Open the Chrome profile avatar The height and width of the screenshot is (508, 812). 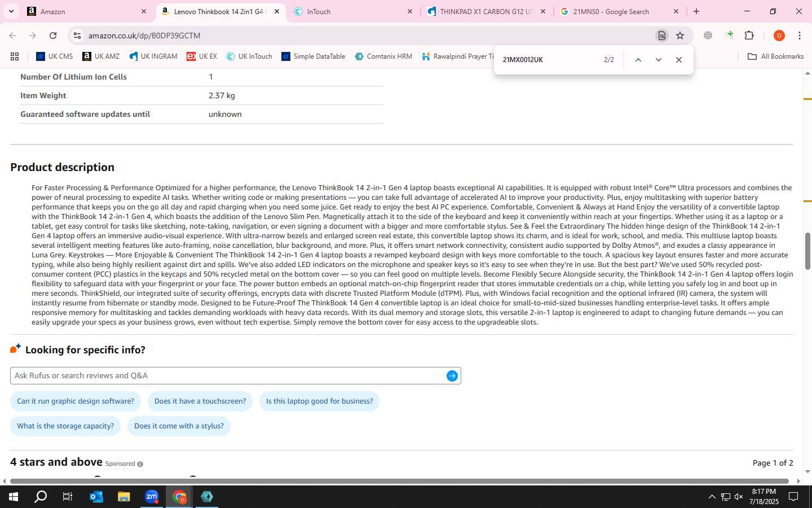(x=779, y=36)
